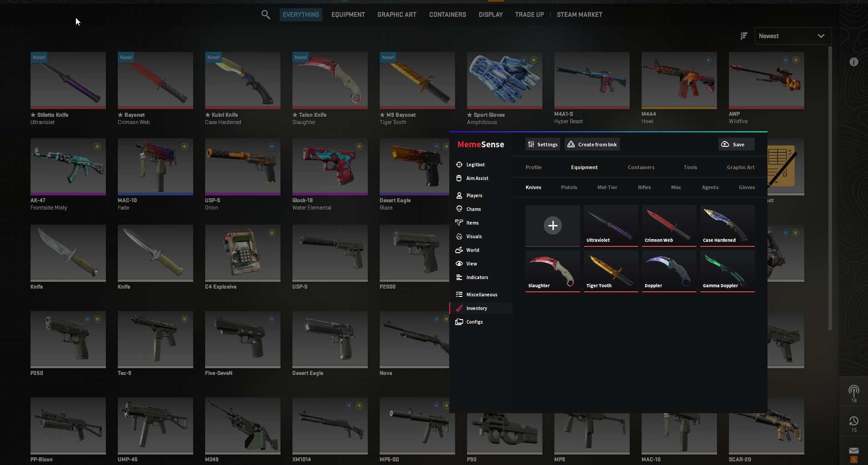This screenshot has height=465, width=868.
Task: Select the Doppler knife tile
Action: (x=669, y=271)
